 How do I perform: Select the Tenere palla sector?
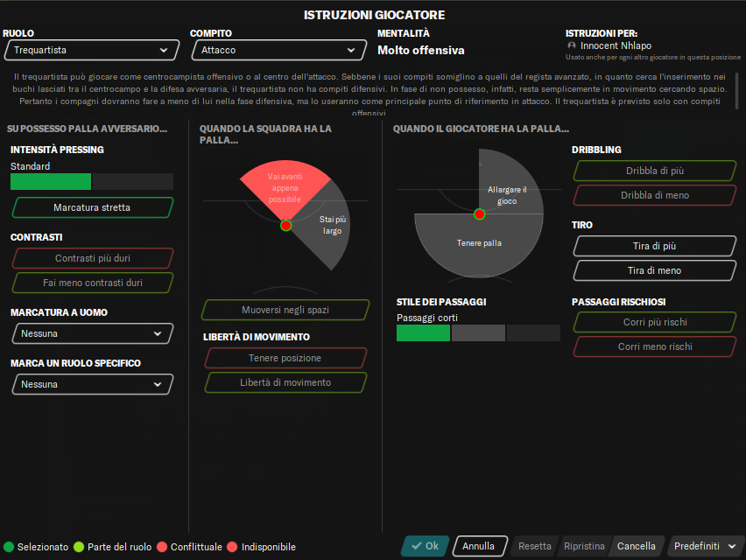(x=479, y=243)
